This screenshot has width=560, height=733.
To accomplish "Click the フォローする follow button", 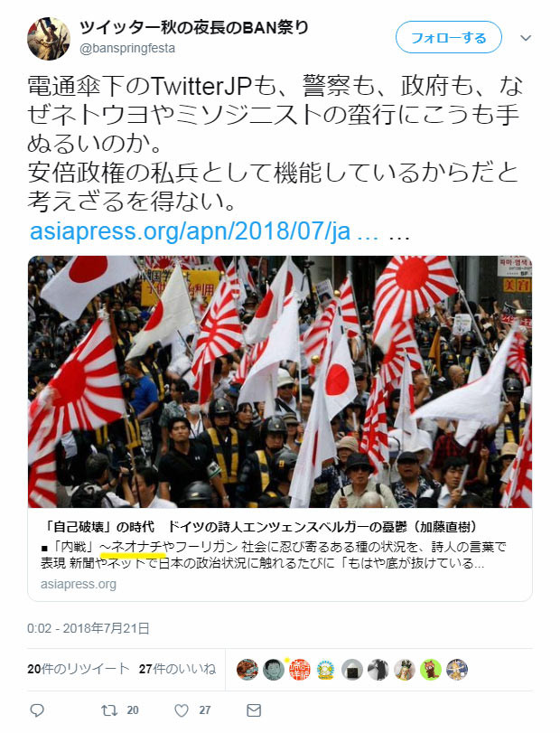I will [448, 37].
